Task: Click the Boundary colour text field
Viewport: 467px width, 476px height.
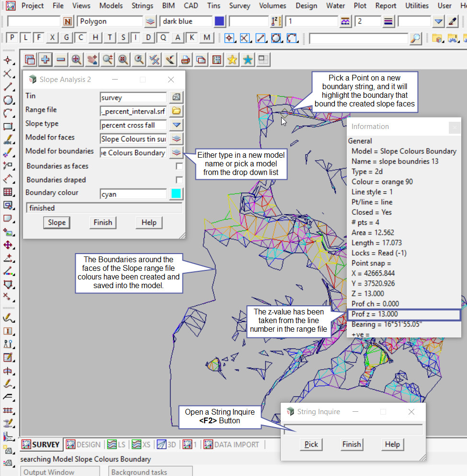Action: point(133,194)
